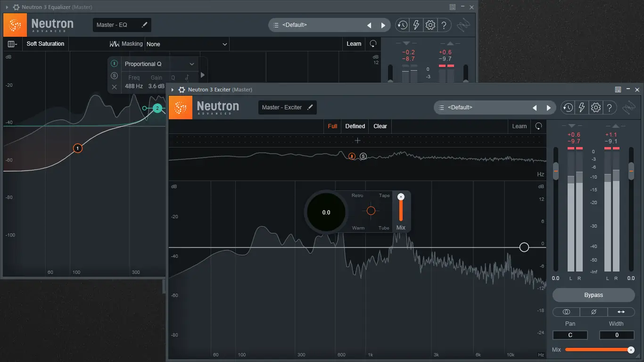Click the Retro/Tape/Warm/Tube XY pad node
The height and width of the screenshot is (362, 644).
[371, 211]
